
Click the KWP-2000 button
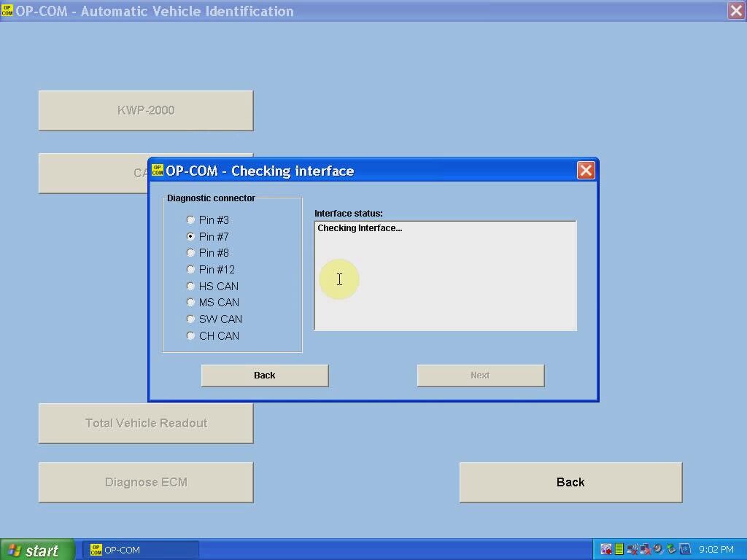(x=146, y=111)
